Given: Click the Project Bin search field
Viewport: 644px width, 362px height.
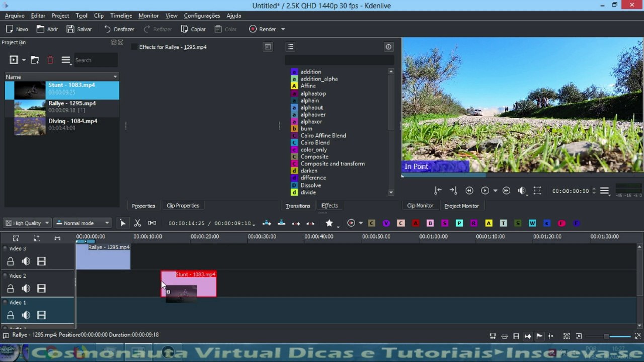Looking at the screenshot, I should (96, 60).
